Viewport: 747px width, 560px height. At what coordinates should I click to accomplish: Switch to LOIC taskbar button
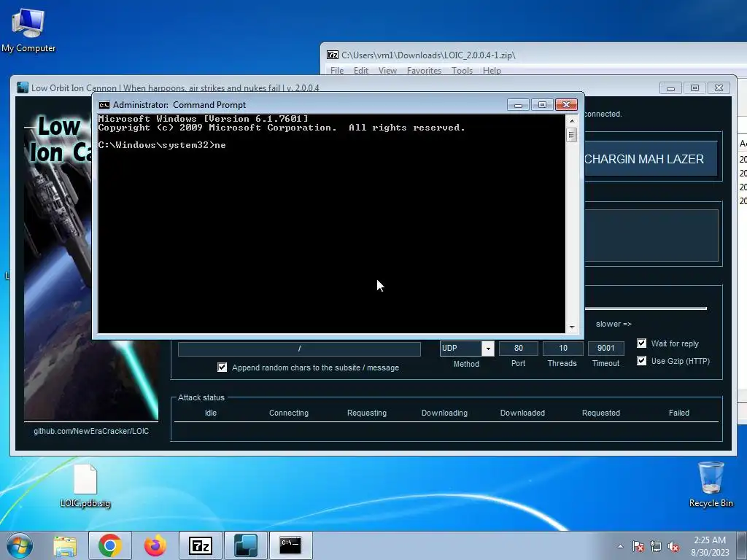[246, 545]
